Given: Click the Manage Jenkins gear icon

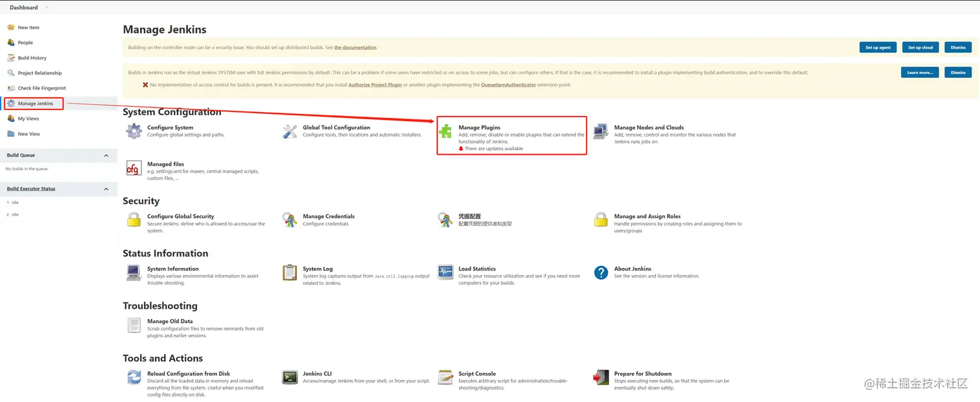Looking at the screenshot, I should 11,104.
